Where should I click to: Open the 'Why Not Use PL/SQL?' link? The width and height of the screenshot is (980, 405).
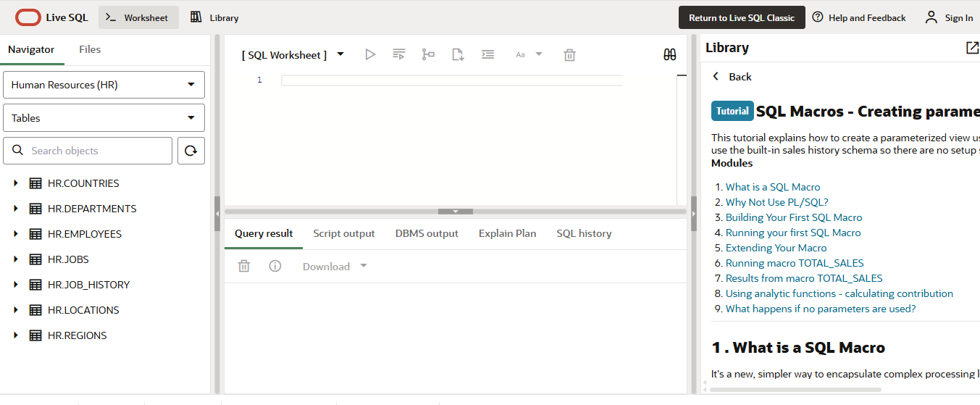click(x=777, y=202)
